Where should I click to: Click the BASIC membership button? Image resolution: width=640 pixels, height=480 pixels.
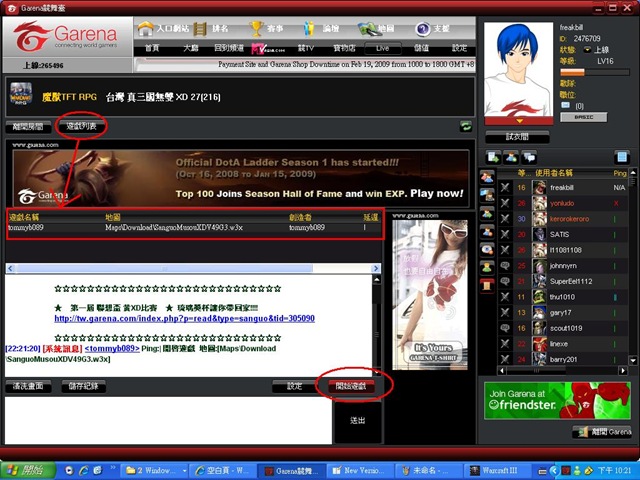coord(583,117)
